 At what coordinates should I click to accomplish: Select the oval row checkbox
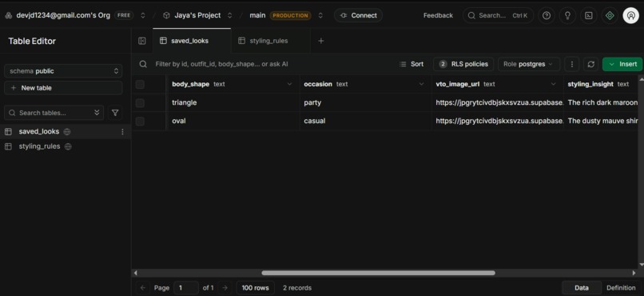[140, 122]
